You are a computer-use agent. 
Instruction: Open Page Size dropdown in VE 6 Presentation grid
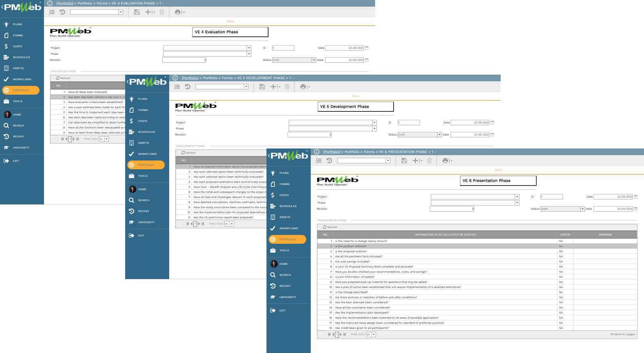(x=374, y=334)
